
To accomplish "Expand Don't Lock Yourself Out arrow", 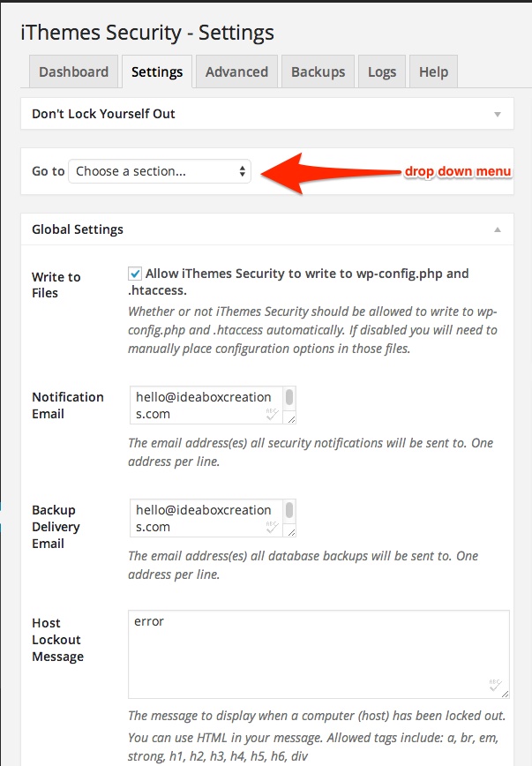I will click(x=498, y=115).
